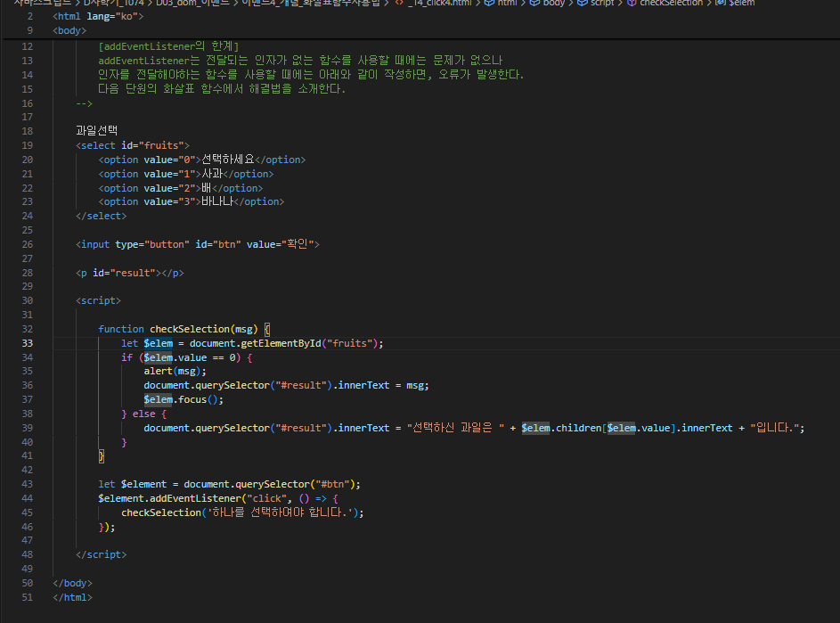This screenshot has height=623, width=840.
Task: Click the children property on line 39
Action: click(x=579, y=428)
